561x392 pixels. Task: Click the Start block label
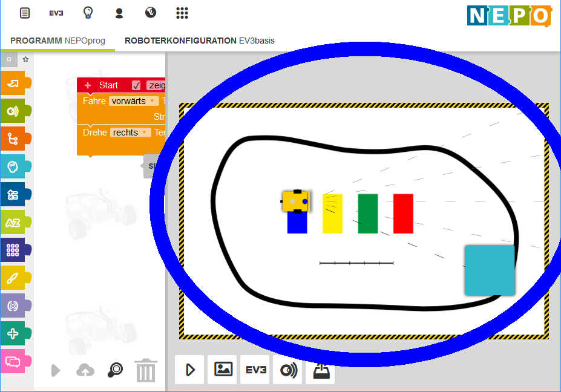[108, 85]
